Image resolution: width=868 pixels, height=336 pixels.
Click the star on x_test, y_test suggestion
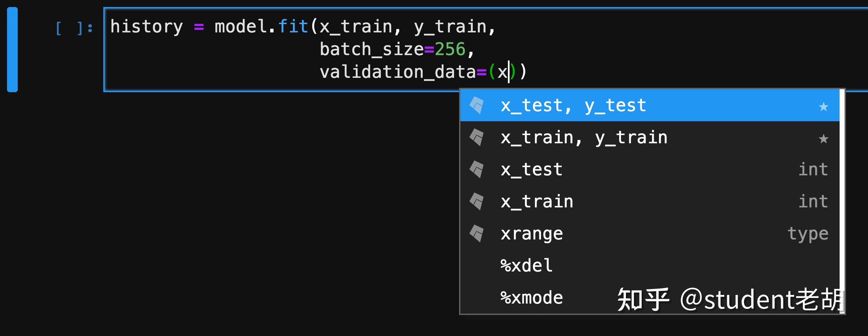[x=823, y=107]
